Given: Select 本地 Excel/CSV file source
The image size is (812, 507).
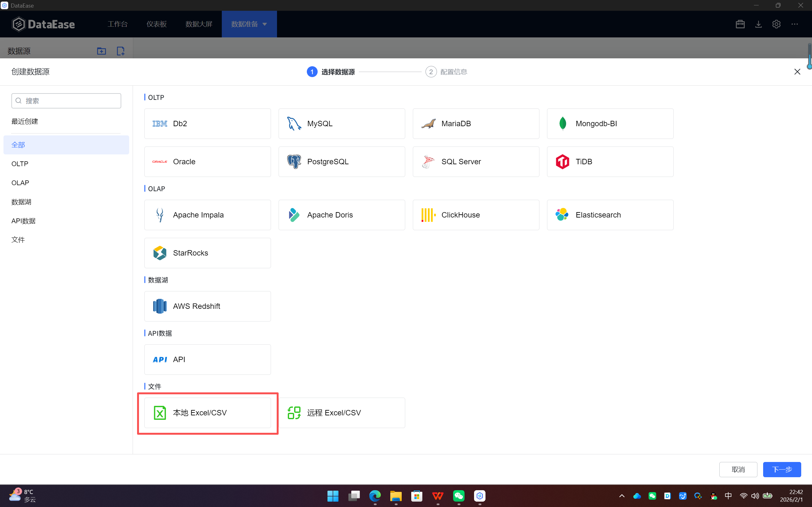Looking at the screenshot, I should (x=207, y=413).
